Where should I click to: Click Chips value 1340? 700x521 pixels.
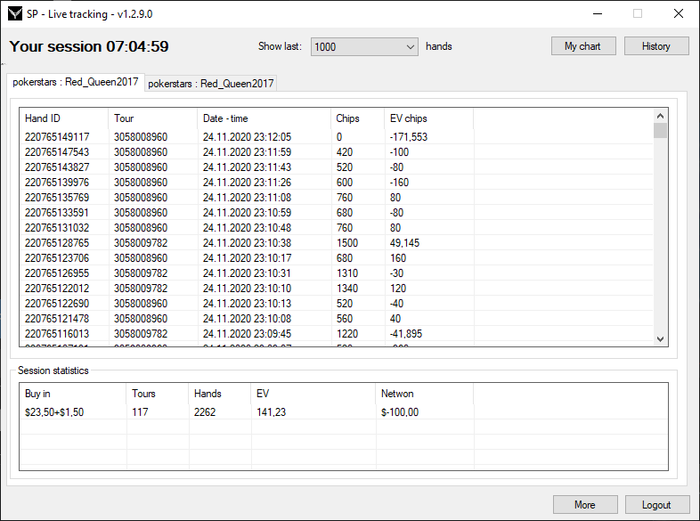[347, 288]
